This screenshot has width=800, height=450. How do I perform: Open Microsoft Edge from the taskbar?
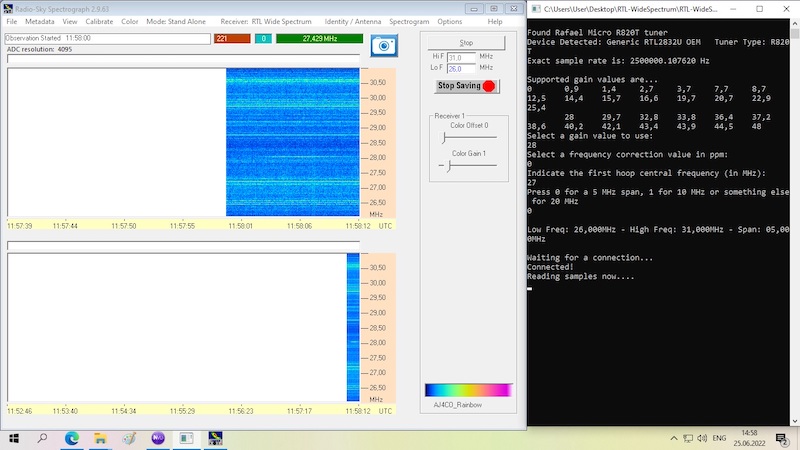pyautogui.click(x=72, y=438)
